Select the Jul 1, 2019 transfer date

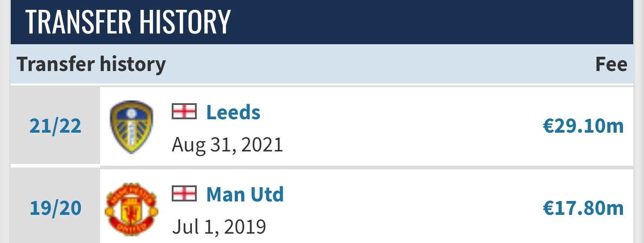(219, 227)
